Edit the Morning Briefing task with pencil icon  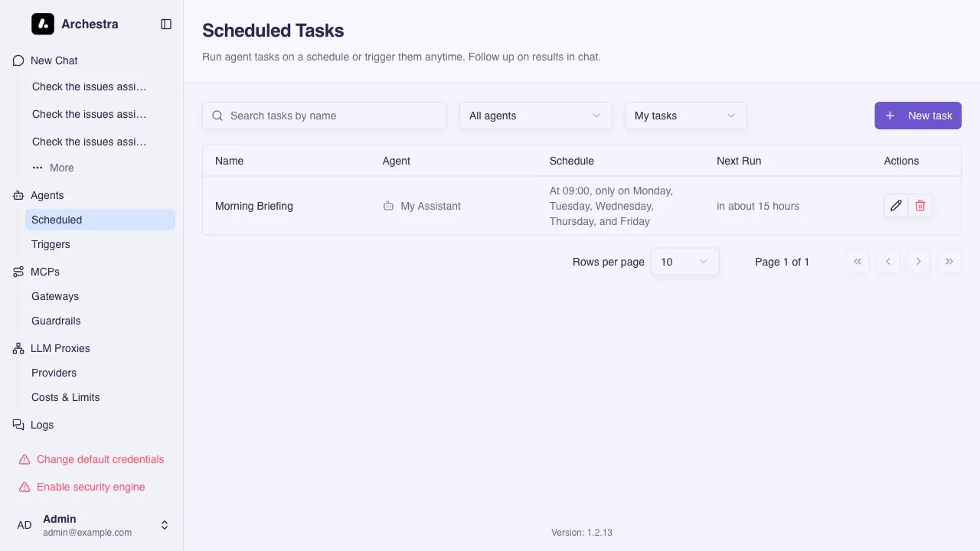tap(896, 206)
